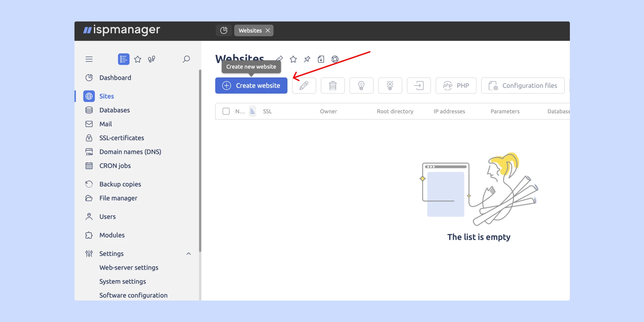Click the light bulb enable icon
This screenshot has height=322, width=644.
coord(361,86)
